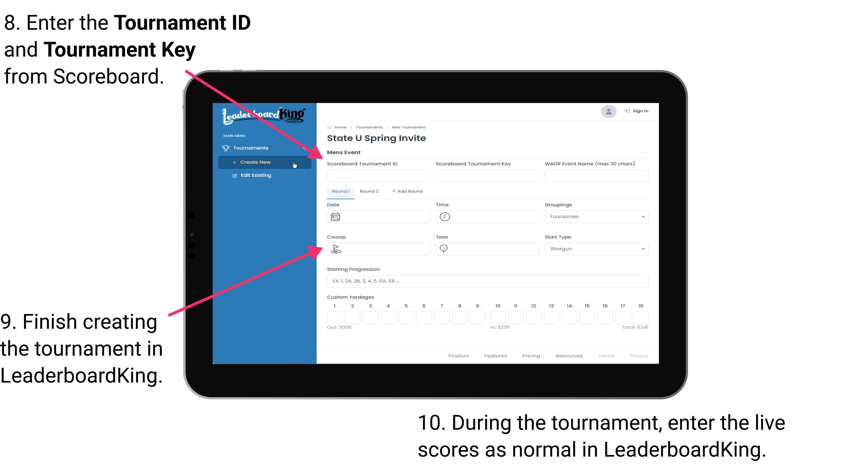Click the calendar icon for Date field
868x467 pixels.
[335, 216]
